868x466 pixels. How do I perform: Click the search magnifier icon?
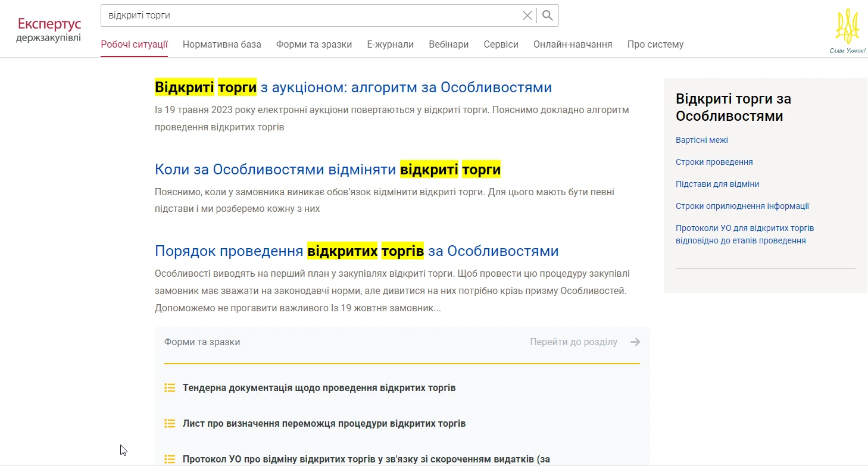(547, 15)
